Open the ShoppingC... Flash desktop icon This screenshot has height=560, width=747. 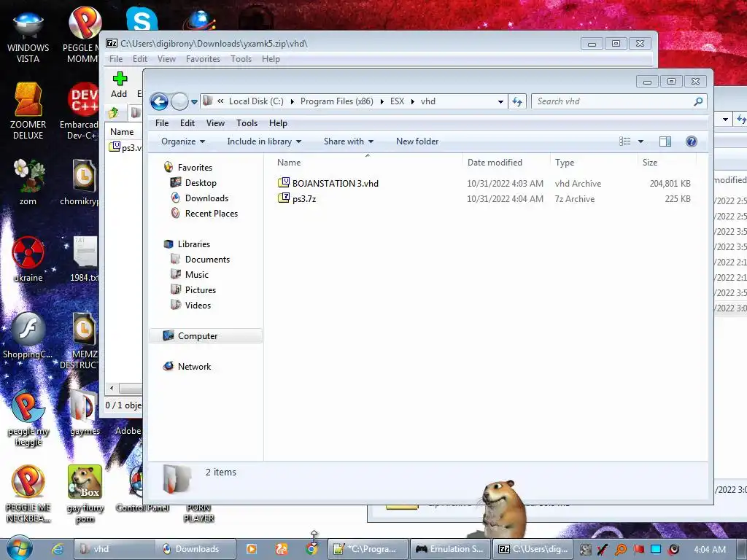[x=28, y=335]
